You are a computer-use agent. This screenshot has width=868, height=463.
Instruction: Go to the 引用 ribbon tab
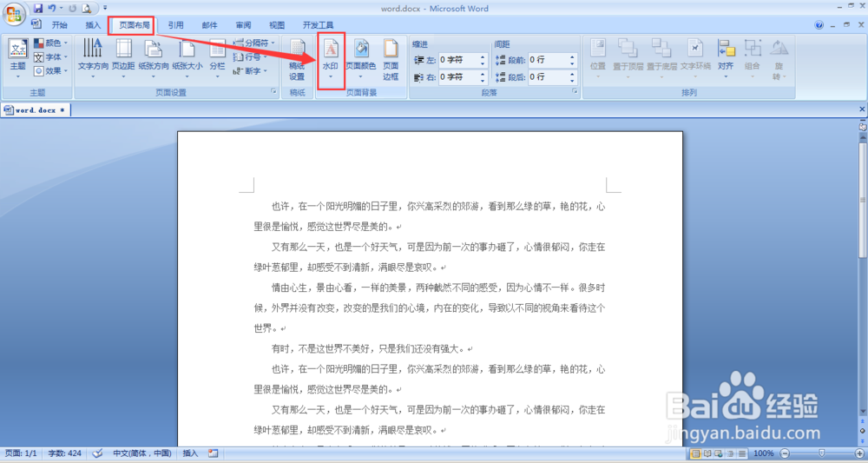[175, 25]
